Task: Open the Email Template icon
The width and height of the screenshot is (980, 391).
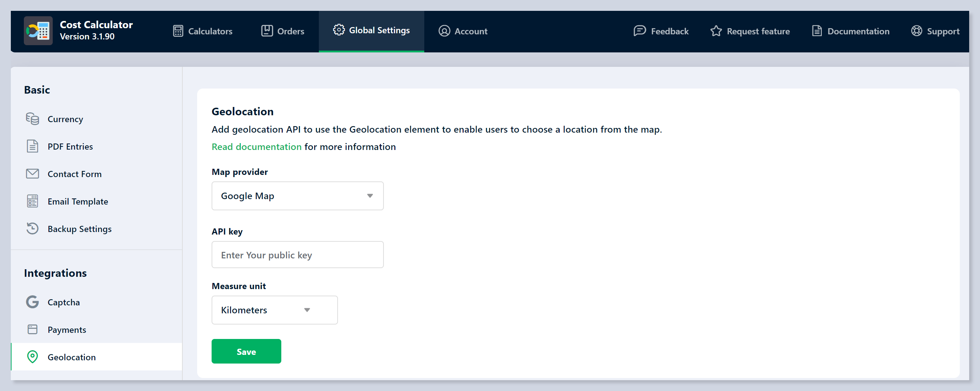Action: coord(32,201)
